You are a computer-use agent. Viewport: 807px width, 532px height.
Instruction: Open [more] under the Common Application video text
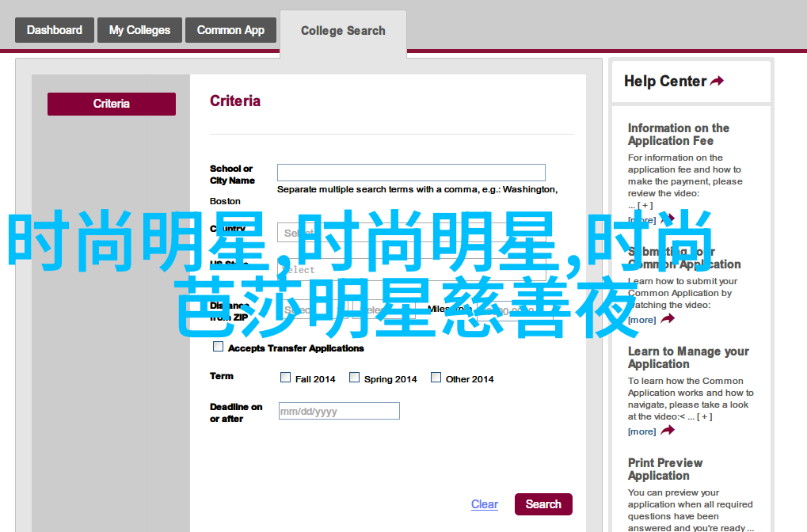(641, 320)
